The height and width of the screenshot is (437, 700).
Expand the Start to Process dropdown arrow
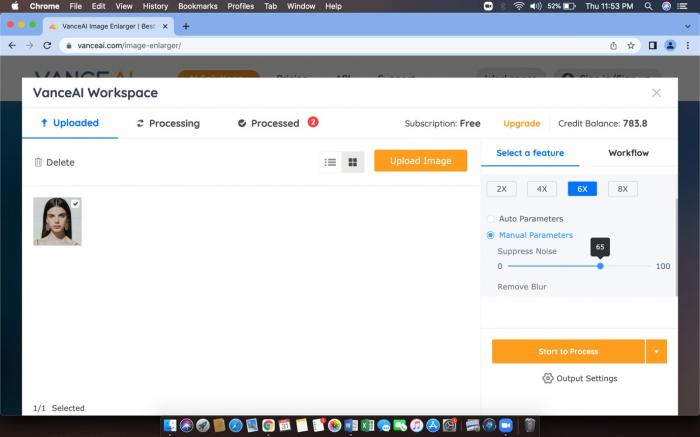pos(656,351)
